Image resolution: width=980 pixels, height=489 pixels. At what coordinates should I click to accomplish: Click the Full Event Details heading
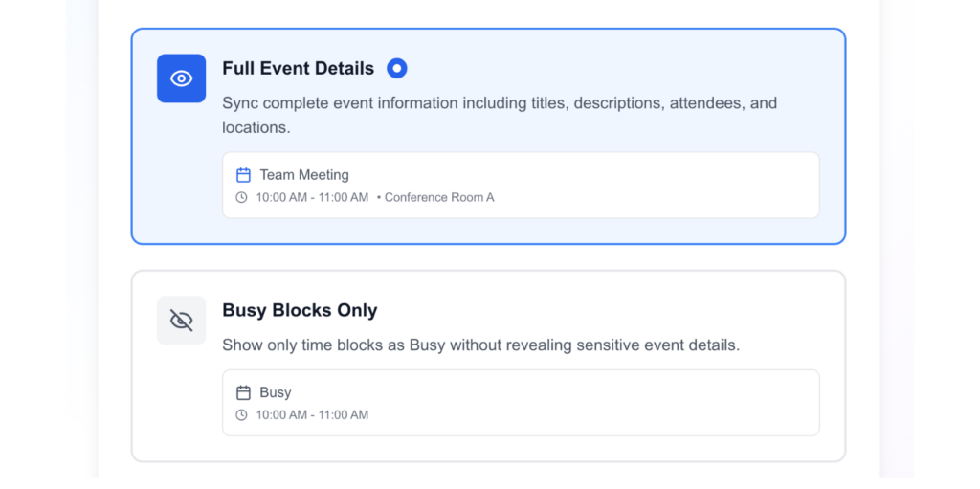tap(298, 69)
